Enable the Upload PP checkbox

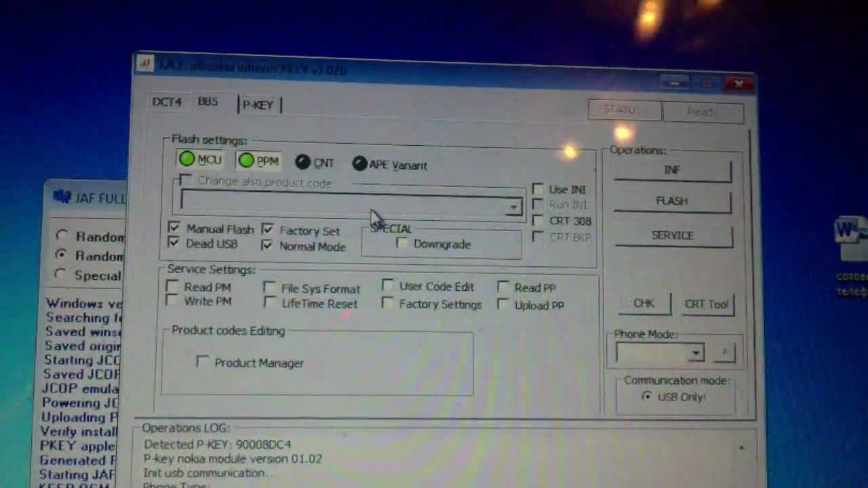click(x=503, y=304)
